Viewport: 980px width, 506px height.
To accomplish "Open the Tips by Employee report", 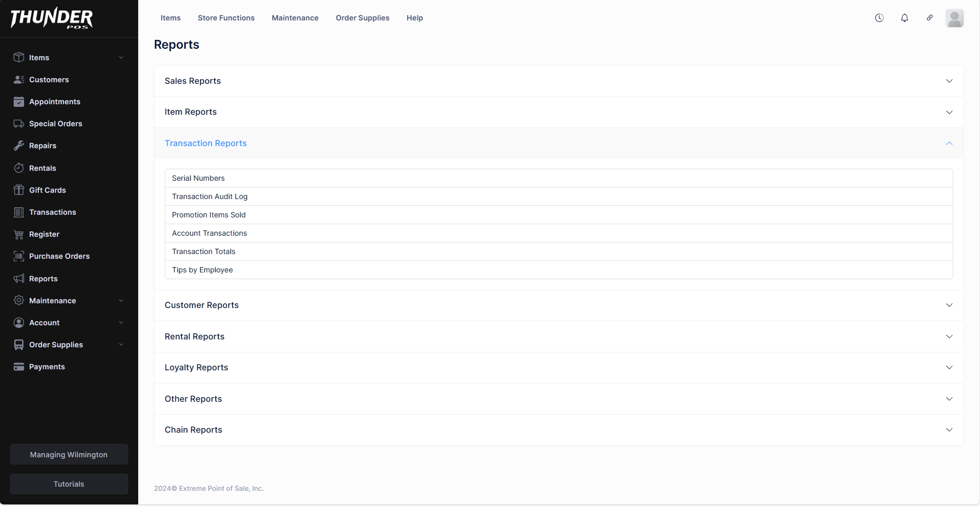I will tap(203, 270).
